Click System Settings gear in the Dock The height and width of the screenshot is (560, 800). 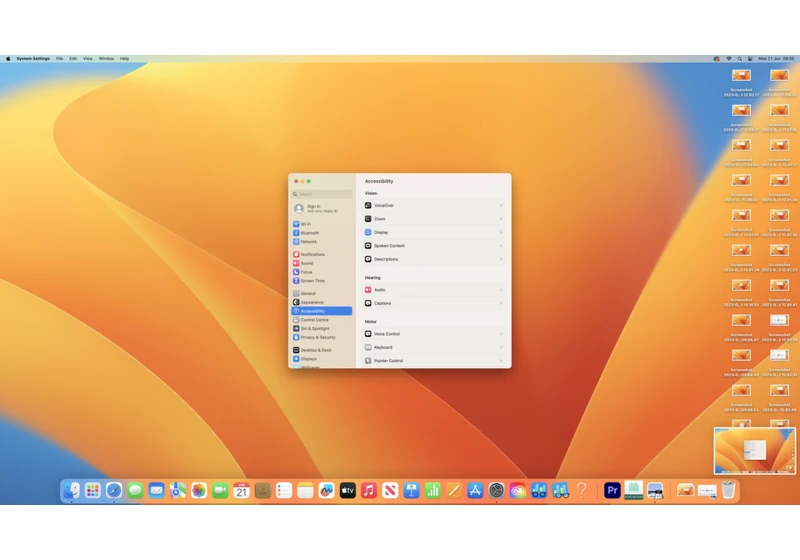[496, 491]
